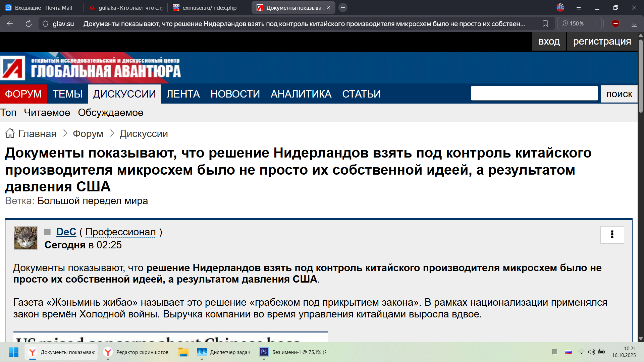The height and width of the screenshot is (362, 644).
Task: Bookmark this page in address bar
Action: coord(545,23)
